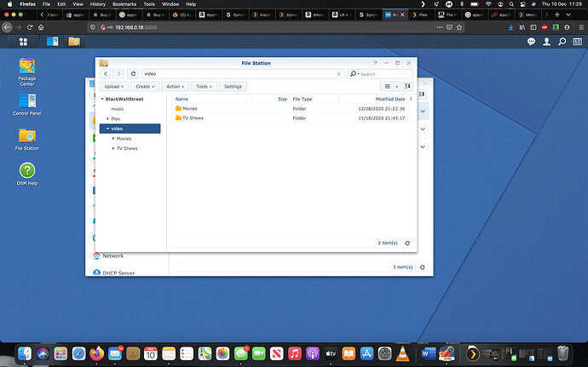Launch VLC from the Dock
Viewport: 588px width, 367px height.
click(x=403, y=353)
